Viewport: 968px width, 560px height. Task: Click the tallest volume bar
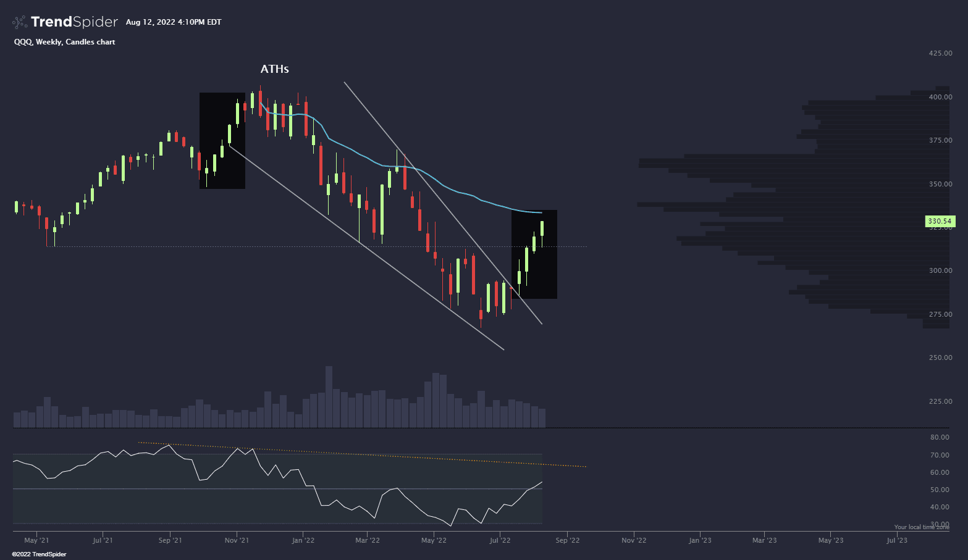[x=329, y=396]
